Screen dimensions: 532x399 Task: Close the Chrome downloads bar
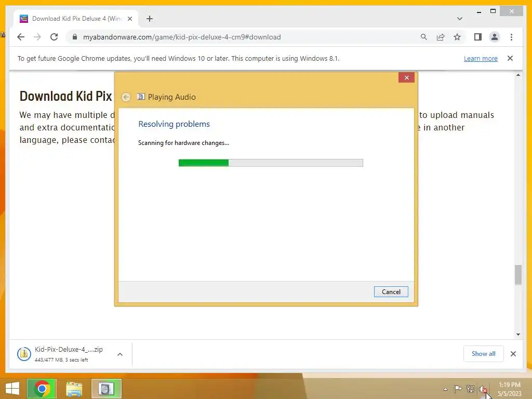click(513, 354)
